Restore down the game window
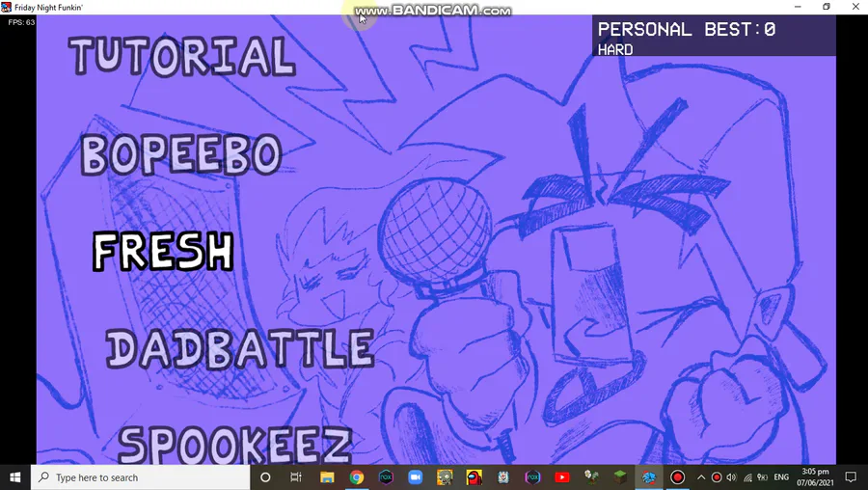The height and width of the screenshot is (490, 868). (826, 7)
